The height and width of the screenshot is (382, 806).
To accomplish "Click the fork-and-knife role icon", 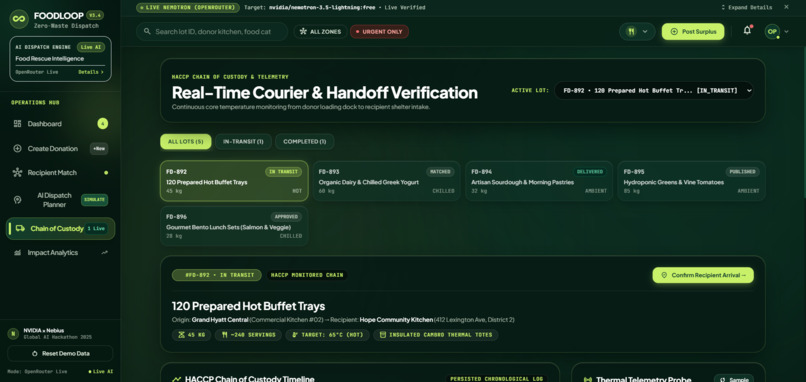I will click(631, 31).
